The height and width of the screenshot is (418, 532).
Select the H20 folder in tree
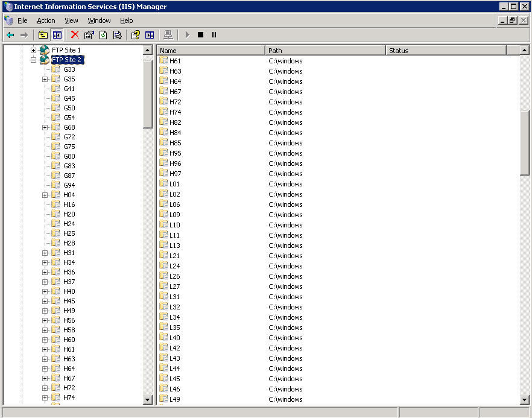click(x=69, y=214)
